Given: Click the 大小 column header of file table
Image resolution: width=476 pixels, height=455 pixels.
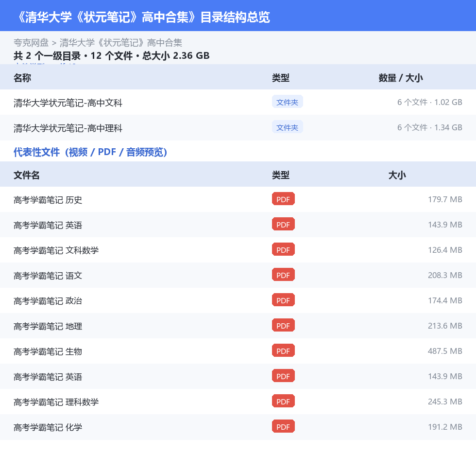Looking at the screenshot, I should (x=397, y=175).
